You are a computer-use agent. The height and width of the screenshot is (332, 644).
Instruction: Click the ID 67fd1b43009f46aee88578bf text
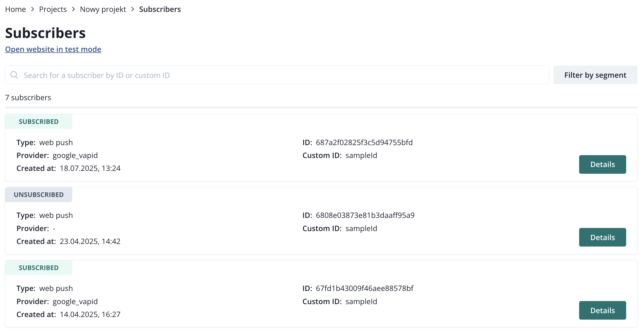364,288
